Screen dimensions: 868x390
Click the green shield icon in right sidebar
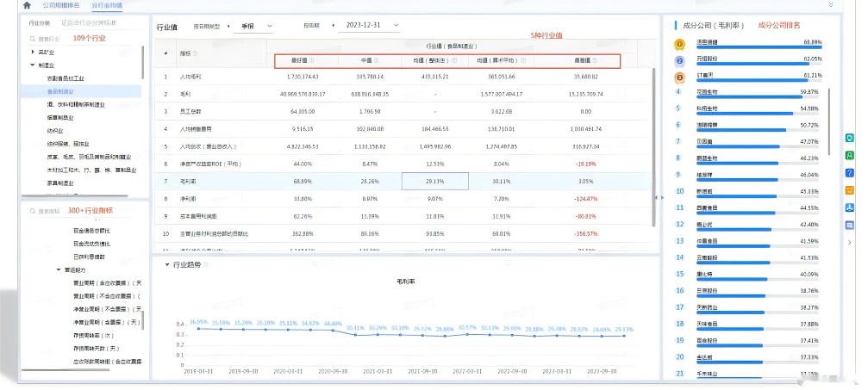[849, 138]
